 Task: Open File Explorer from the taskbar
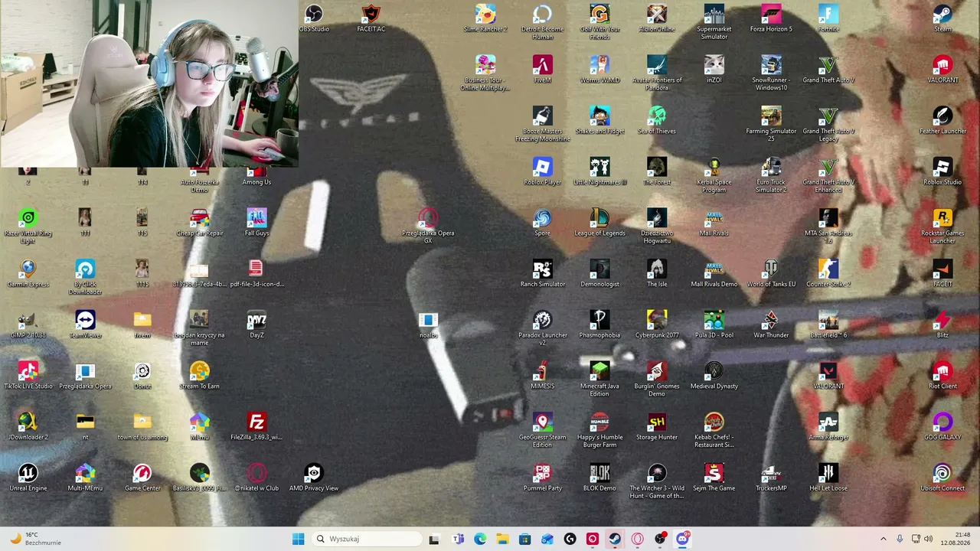click(502, 539)
